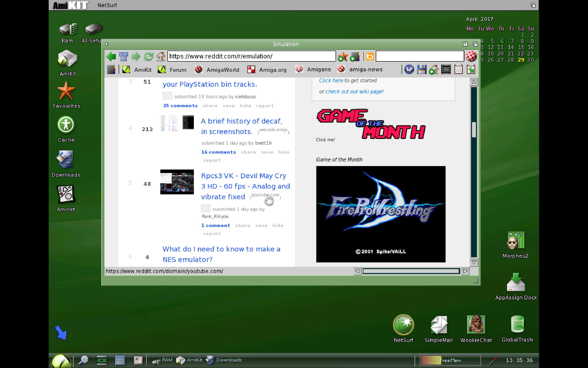Click the vertical scrollbar down arrow
The width and height of the screenshot is (588, 368).
474,262
